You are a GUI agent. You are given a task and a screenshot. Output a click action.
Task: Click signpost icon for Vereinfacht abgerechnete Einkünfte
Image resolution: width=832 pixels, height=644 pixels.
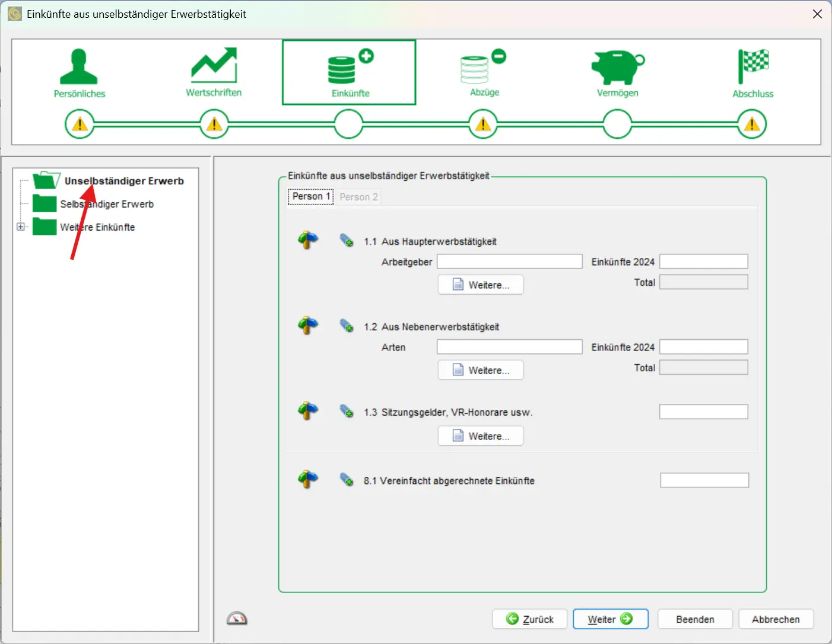tap(308, 479)
